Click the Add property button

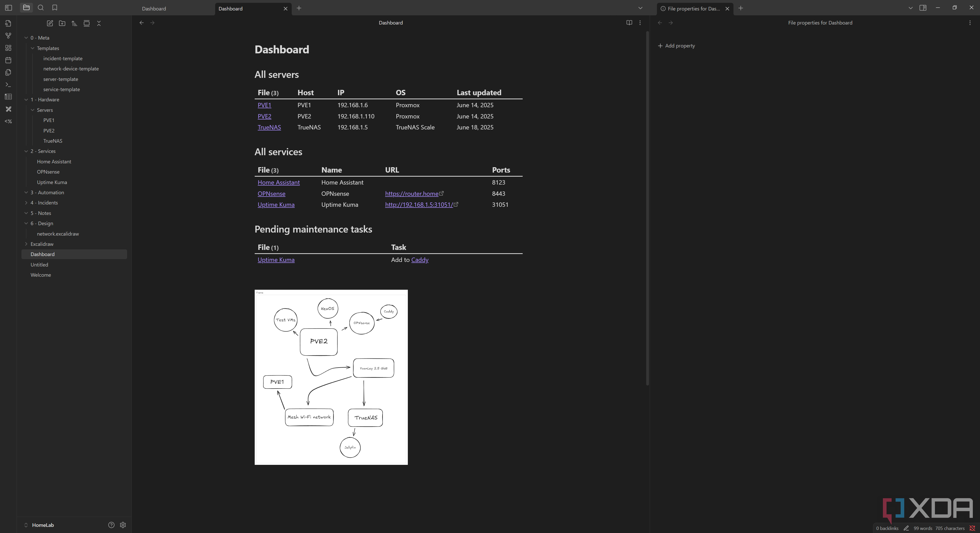click(676, 46)
